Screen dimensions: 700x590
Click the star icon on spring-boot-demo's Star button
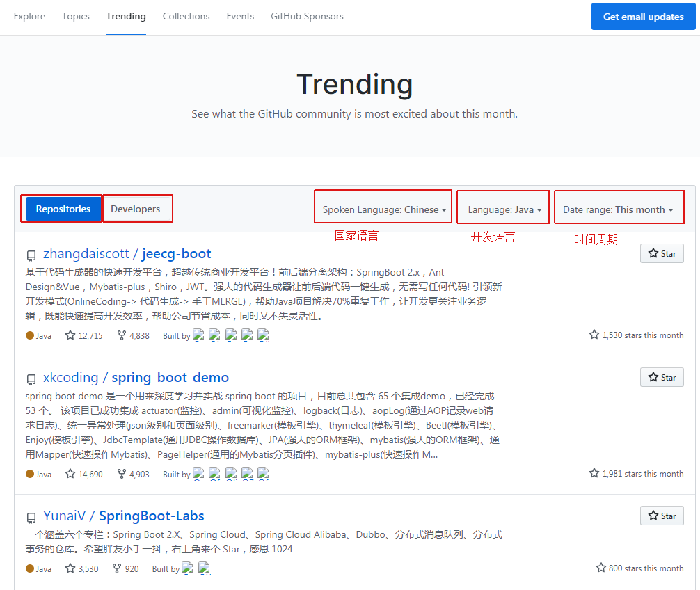pos(653,377)
